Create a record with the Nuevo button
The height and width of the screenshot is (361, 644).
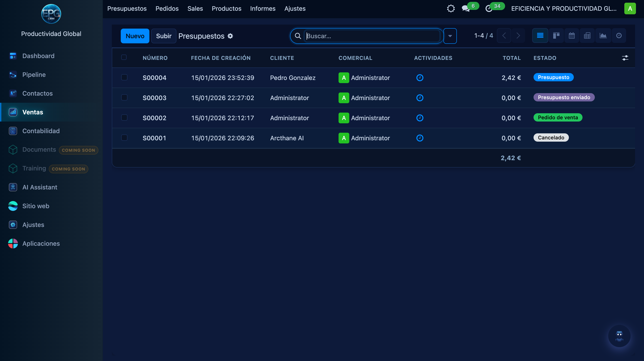pos(135,36)
